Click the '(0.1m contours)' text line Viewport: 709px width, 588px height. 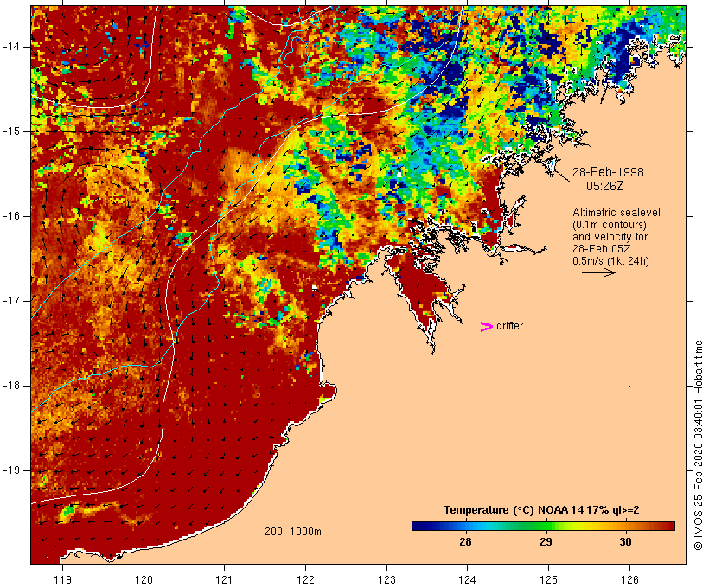click(610, 225)
